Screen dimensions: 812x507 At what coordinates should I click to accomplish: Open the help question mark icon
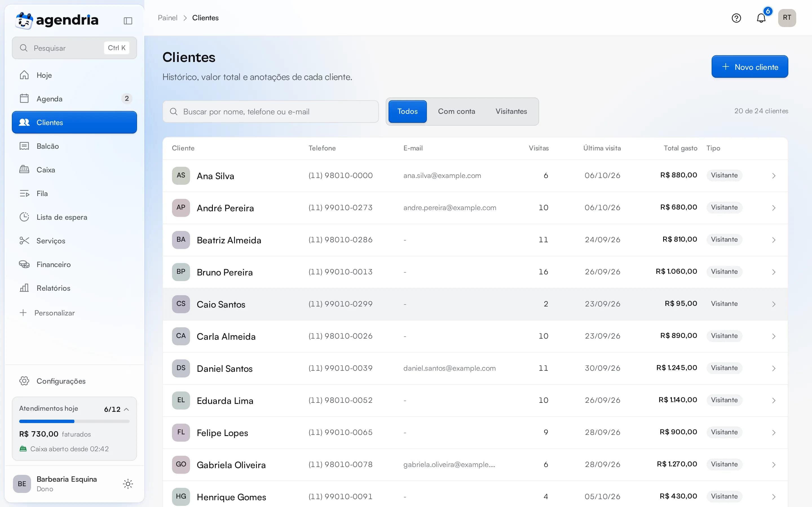[736, 18]
